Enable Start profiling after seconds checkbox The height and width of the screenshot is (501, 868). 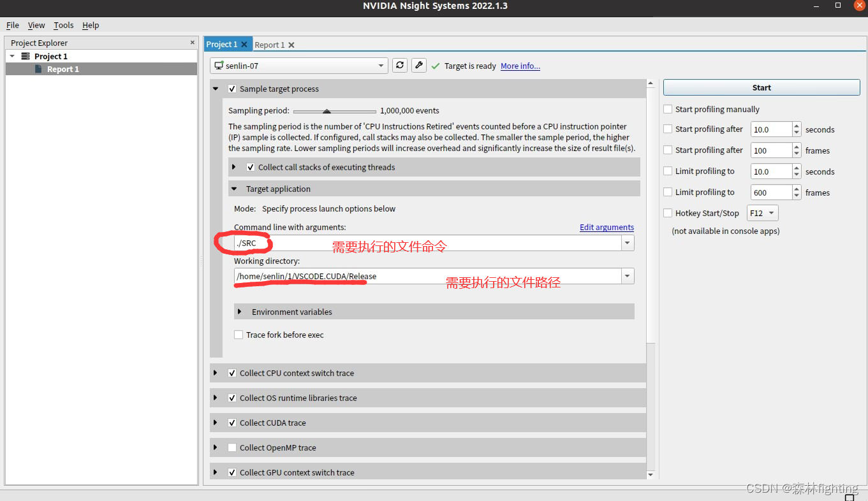[x=668, y=129]
